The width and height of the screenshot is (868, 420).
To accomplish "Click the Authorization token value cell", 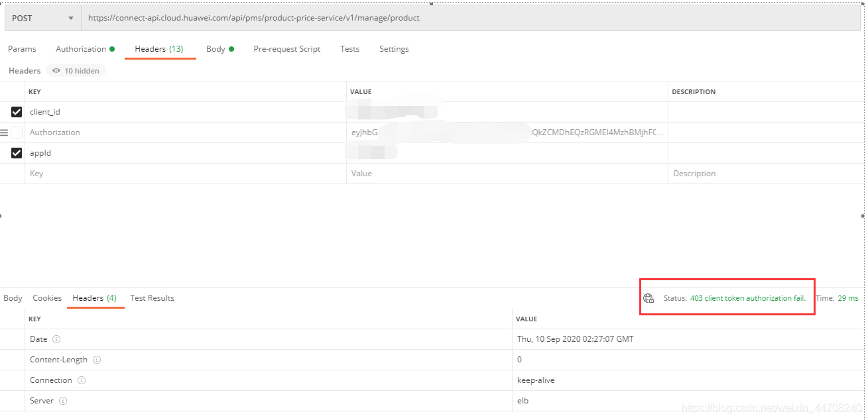I will click(x=507, y=132).
